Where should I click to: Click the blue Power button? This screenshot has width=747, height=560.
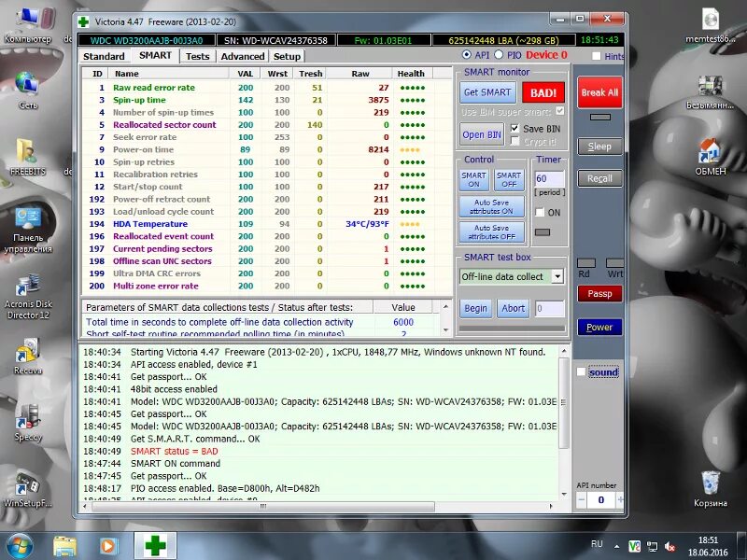599,328
